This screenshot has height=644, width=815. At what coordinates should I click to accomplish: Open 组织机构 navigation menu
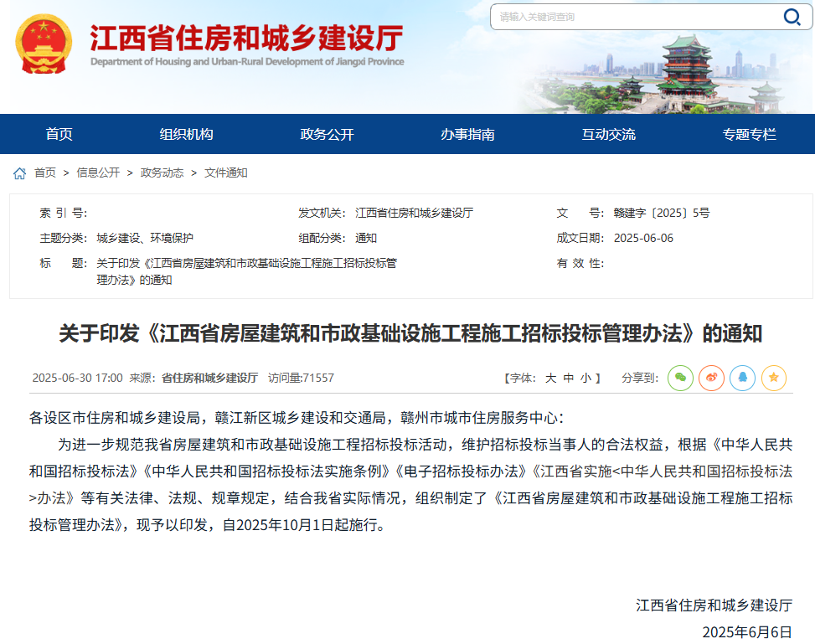186,134
